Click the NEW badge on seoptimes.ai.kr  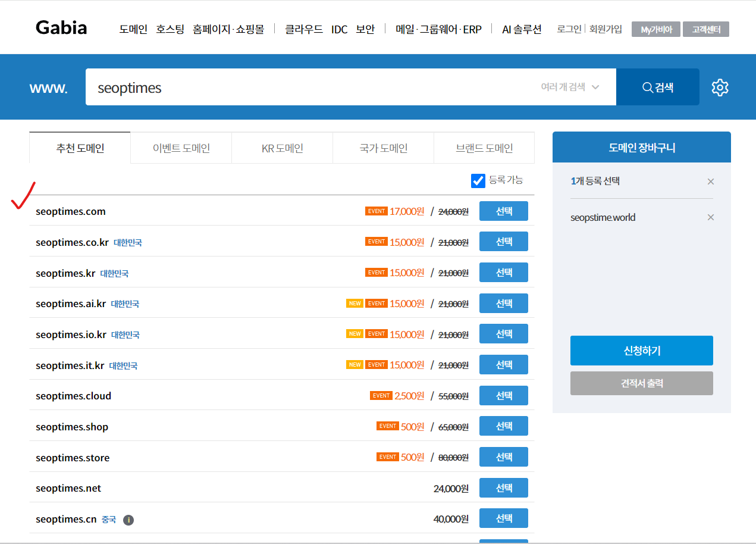355,304
